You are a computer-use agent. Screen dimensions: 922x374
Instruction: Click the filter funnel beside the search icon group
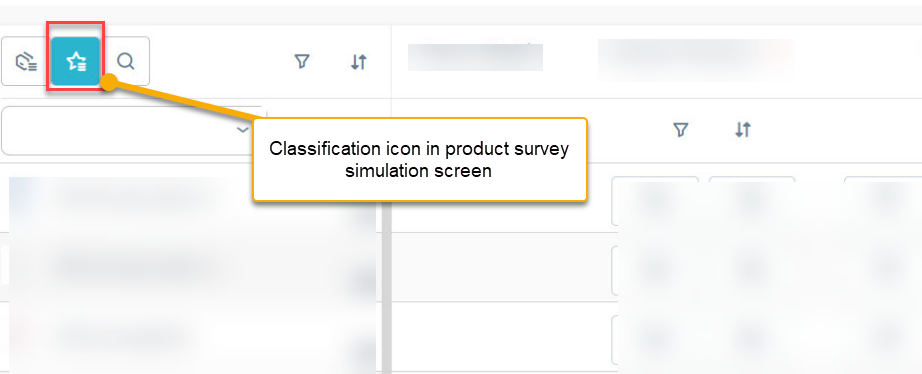[x=302, y=61]
